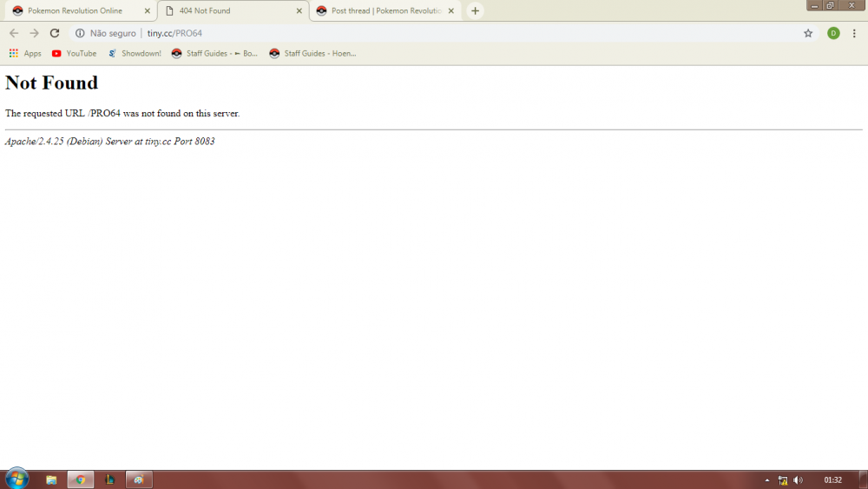Click the 'Não seguro' site info icon
This screenshot has height=489, width=868.
click(x=80, y=33)
